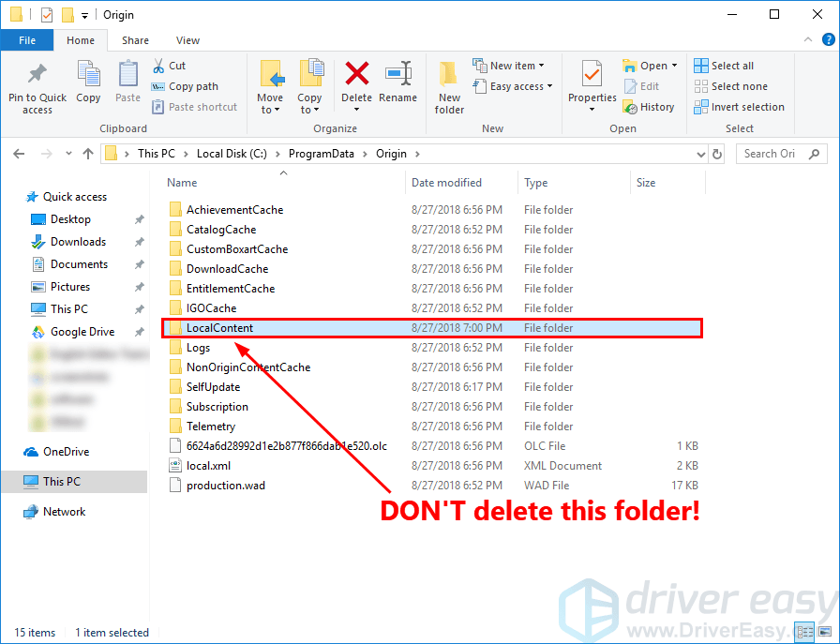
Task: Sort by Type column header
Action: [535, 183]
